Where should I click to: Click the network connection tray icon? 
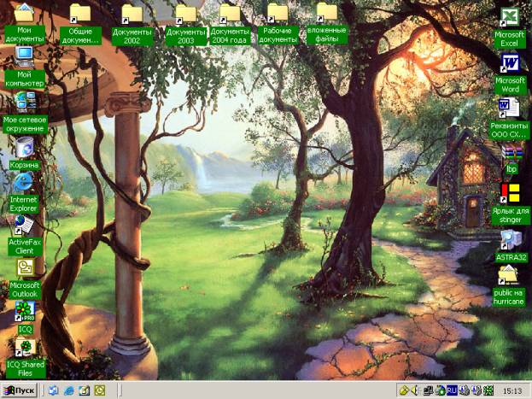pyautogui.click(x=428, y=390)
